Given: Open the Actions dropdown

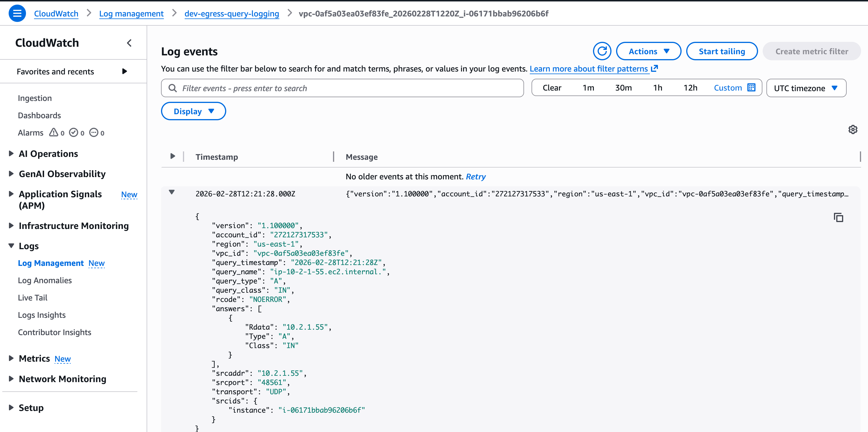Looking at the screenshot, I should (x=648, y=51).
